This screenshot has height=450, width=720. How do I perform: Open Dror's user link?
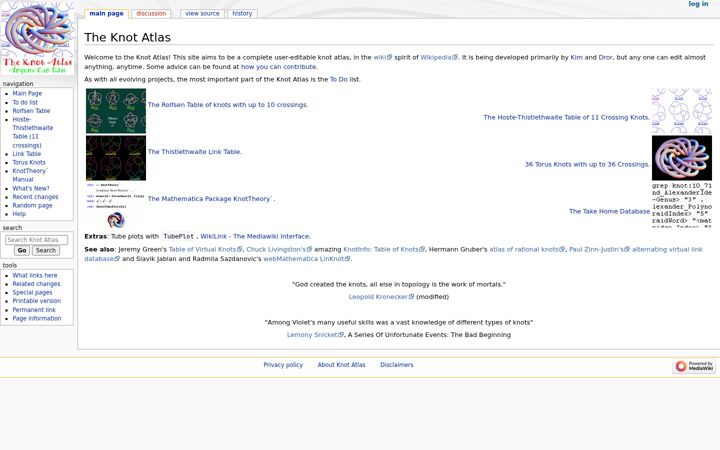[605, 57]
